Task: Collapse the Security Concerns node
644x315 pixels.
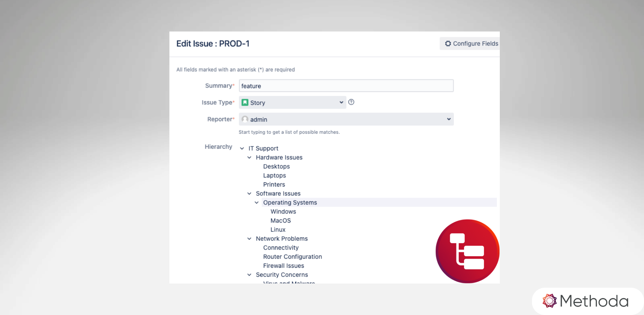Action: click(249, 275)
